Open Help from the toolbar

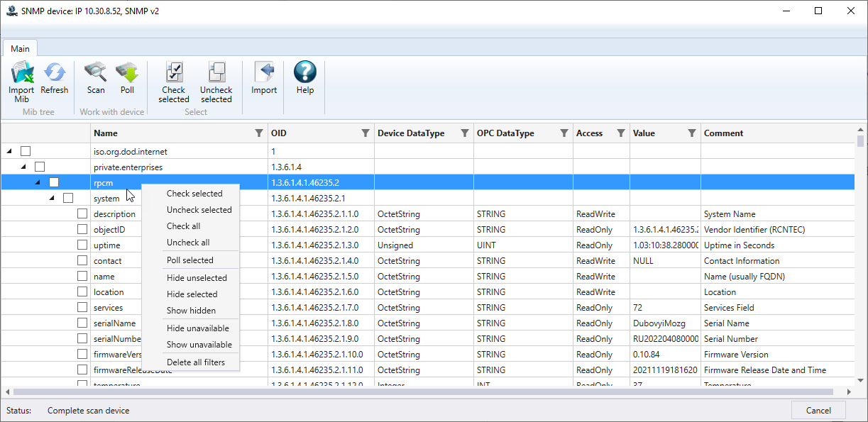pyautogui.click(x=305, y=78)
